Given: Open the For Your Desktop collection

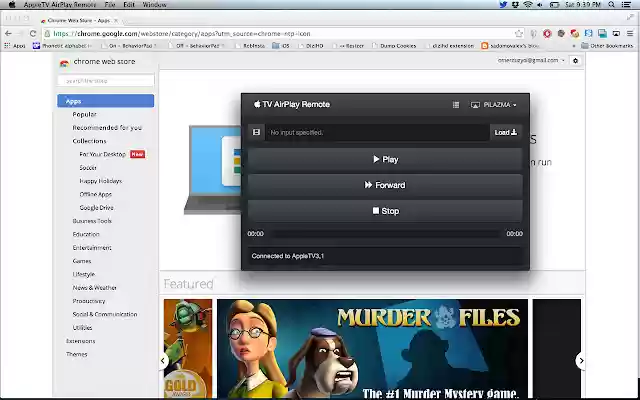Looking at the screenshot, I should click(102, 154).
